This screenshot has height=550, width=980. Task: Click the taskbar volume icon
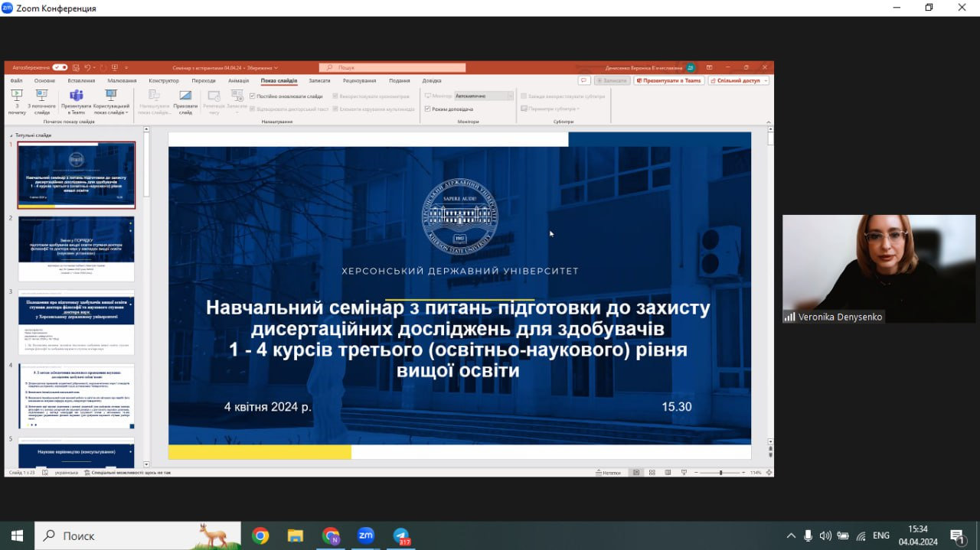(825, 535)
